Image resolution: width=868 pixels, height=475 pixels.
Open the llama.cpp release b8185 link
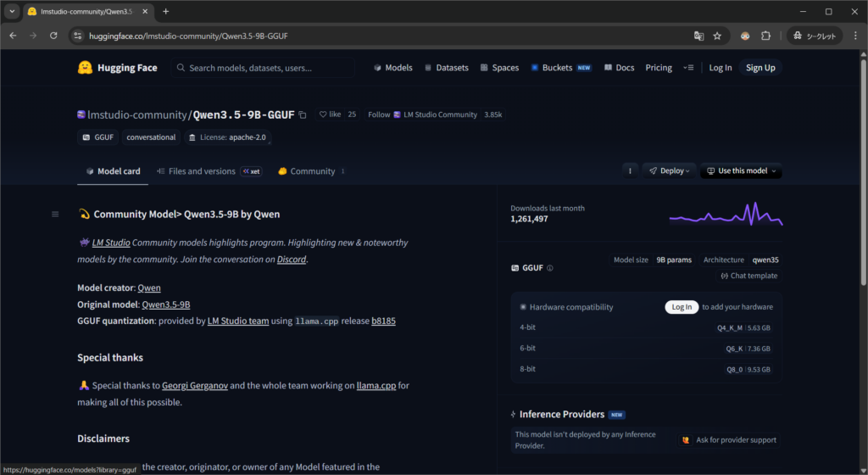[383, 321]
